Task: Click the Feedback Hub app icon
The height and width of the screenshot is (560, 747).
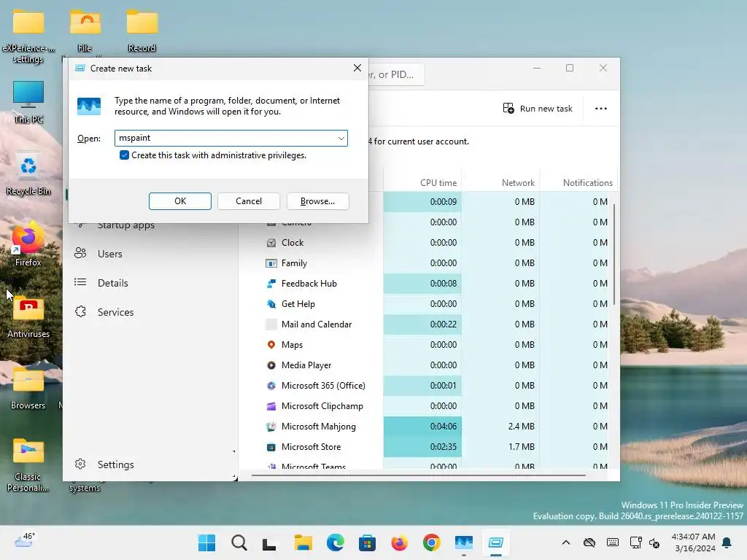Action: (271, 284)
